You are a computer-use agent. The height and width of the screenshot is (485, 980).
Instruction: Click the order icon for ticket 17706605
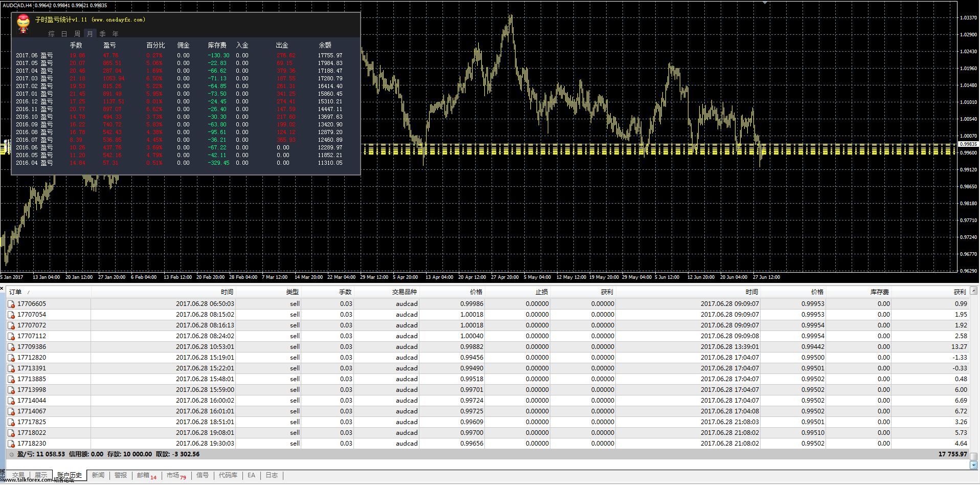click(x=11, y=304)
